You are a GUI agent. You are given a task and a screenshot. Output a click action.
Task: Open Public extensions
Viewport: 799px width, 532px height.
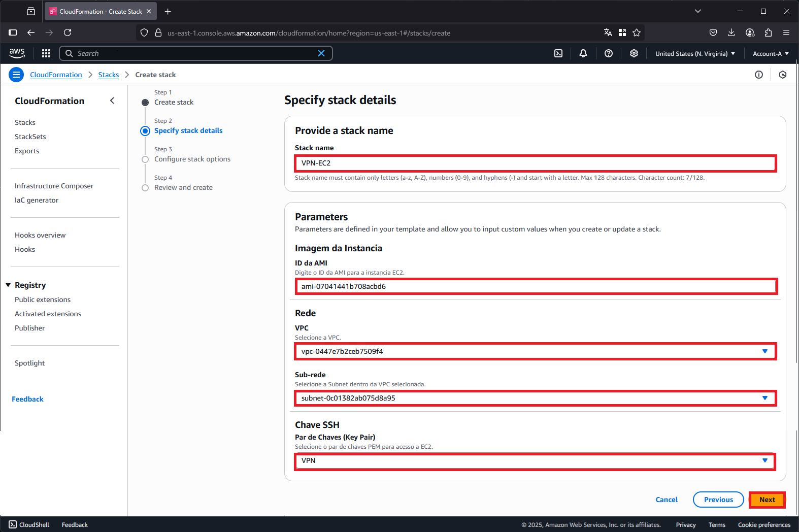click(x=43, y=300)
